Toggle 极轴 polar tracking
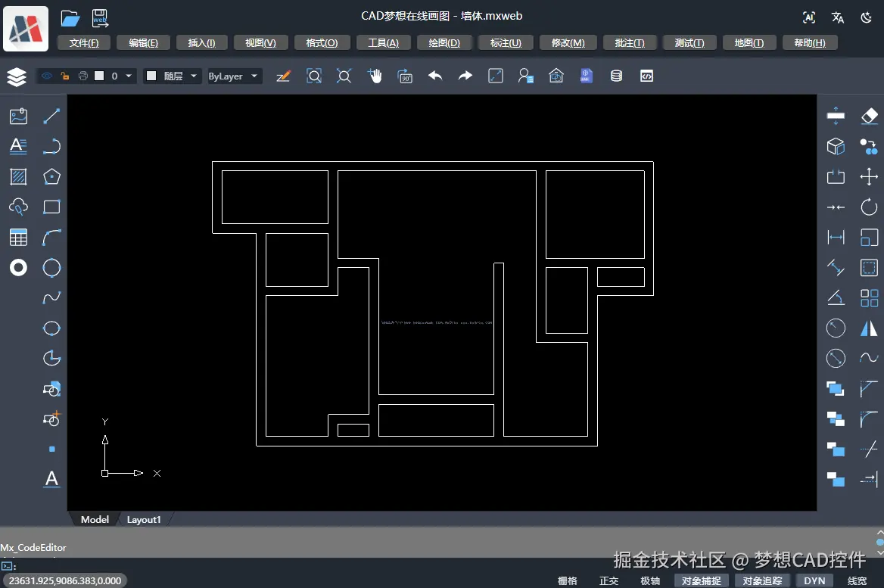 (x=650, y=580)
